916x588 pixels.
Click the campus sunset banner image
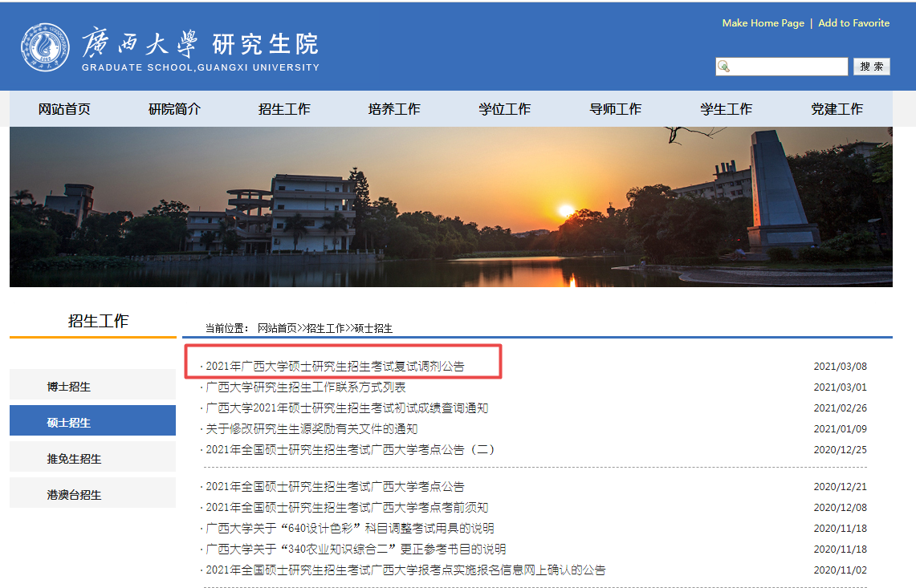[x=451, y=207]
